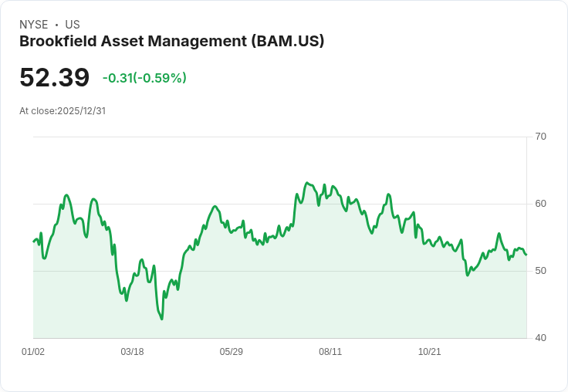The height and width of the screenshot is (392, 568).
Task: Click the At close:2025/12/31 timestamp
Action: coord(63,111)
